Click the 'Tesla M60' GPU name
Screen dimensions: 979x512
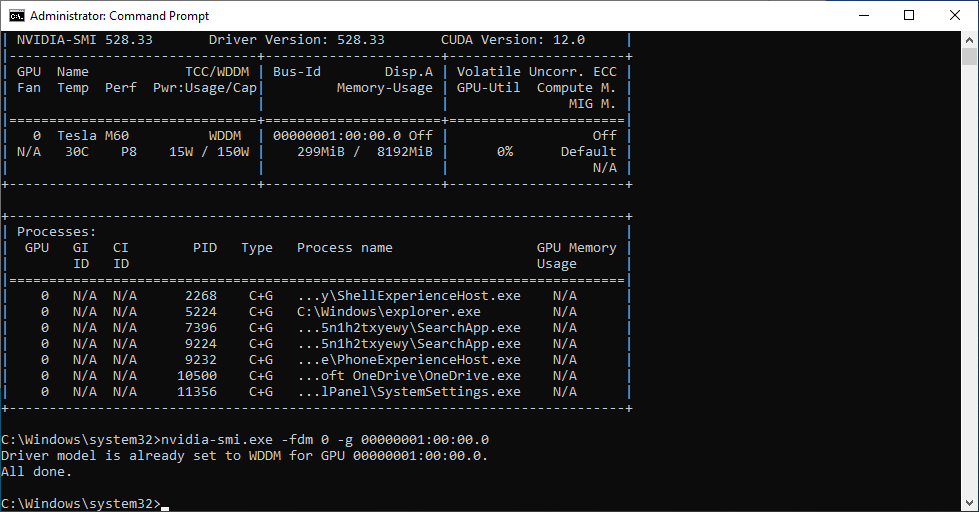click(x=93, y=135)
